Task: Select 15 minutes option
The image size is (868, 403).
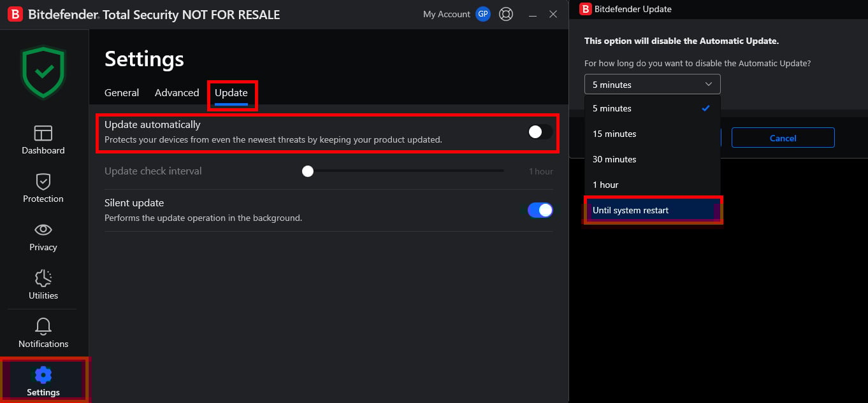Action: point(653,134)
